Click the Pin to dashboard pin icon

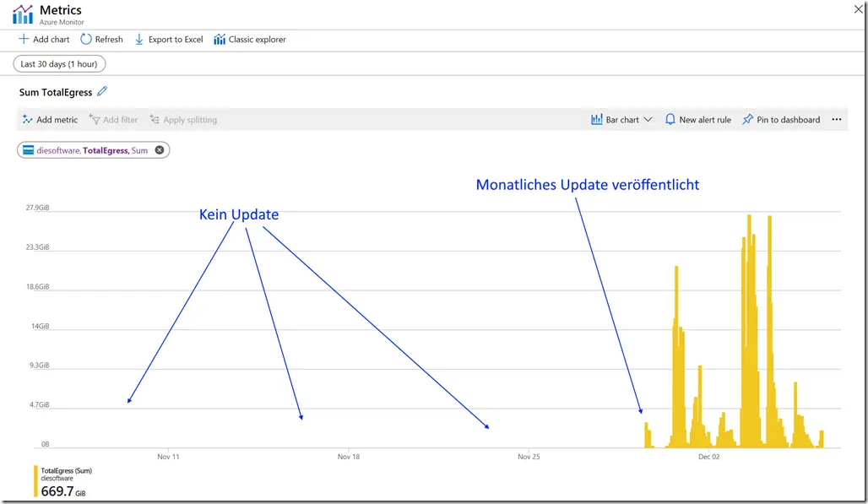(x=747, y=120)
